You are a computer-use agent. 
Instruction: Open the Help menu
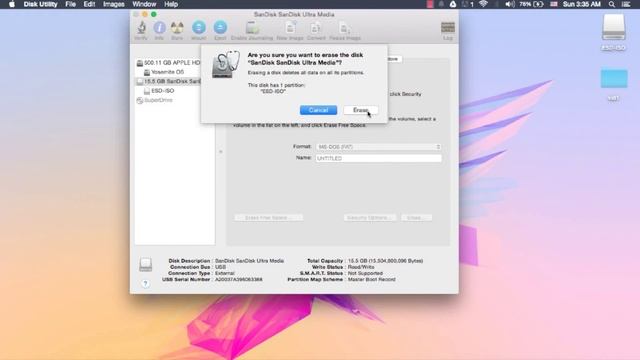click(171, 4)
